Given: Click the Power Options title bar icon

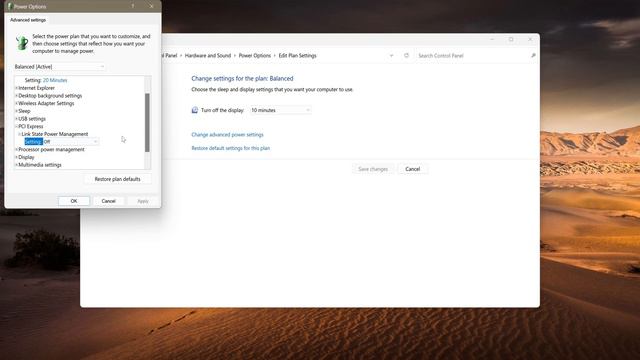Looking at the screenshot, I should click(x=10, y=6).
